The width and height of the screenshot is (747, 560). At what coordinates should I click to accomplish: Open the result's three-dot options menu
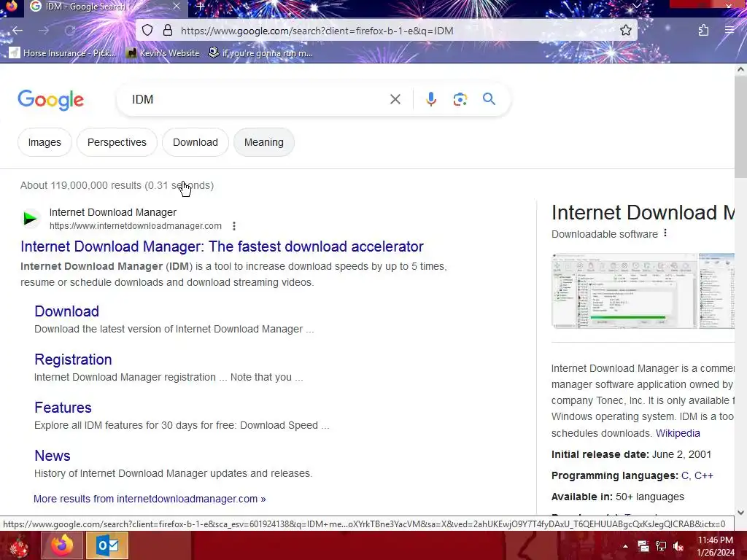pos(234,226)
